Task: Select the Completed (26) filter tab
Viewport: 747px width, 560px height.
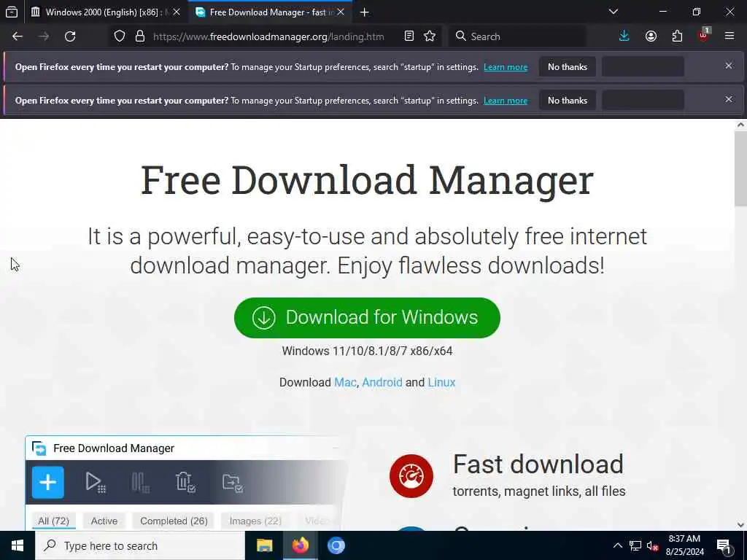Action: pos(174,521)
